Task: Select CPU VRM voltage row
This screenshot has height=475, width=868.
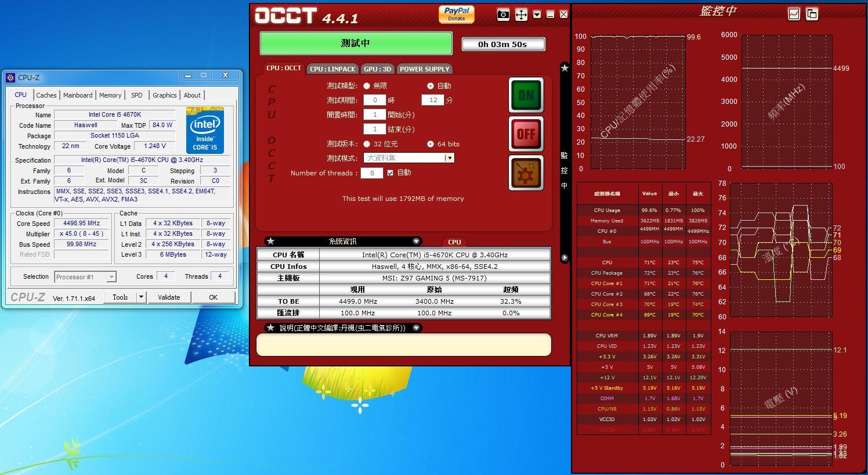Action: point(644,336)
